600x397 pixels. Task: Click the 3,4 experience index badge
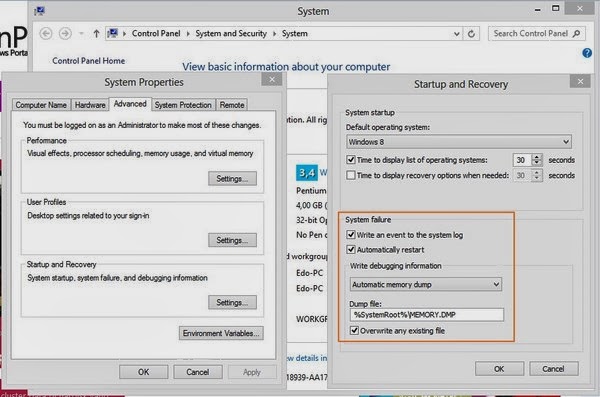307,173
